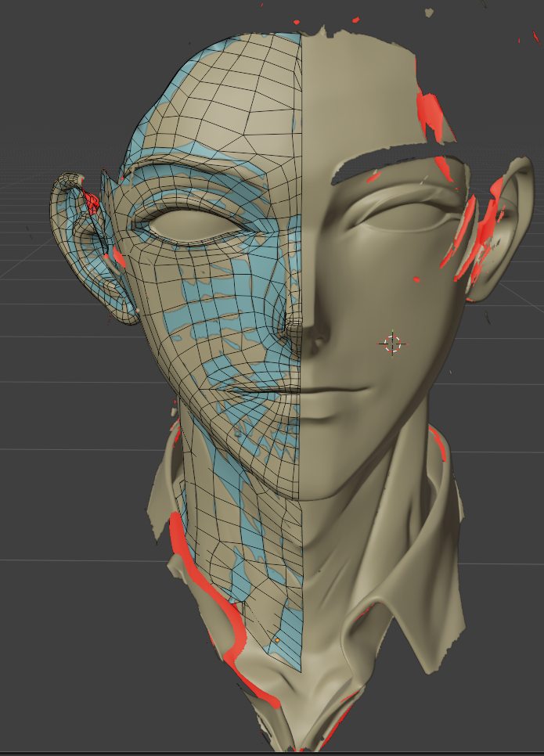544x756 pixels.
Task: Click the red area inside the wireframe ear
Action: (x=92, y=203)
